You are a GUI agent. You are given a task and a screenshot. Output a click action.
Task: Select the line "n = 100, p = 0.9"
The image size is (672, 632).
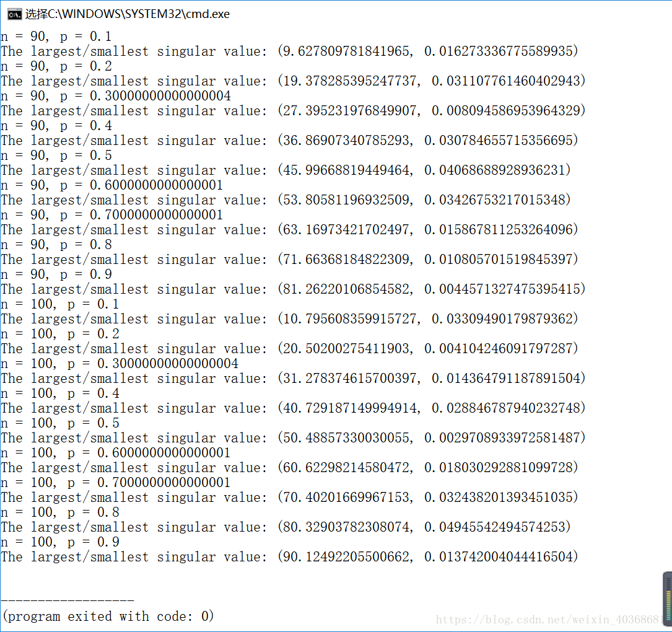tap(60, 542)
